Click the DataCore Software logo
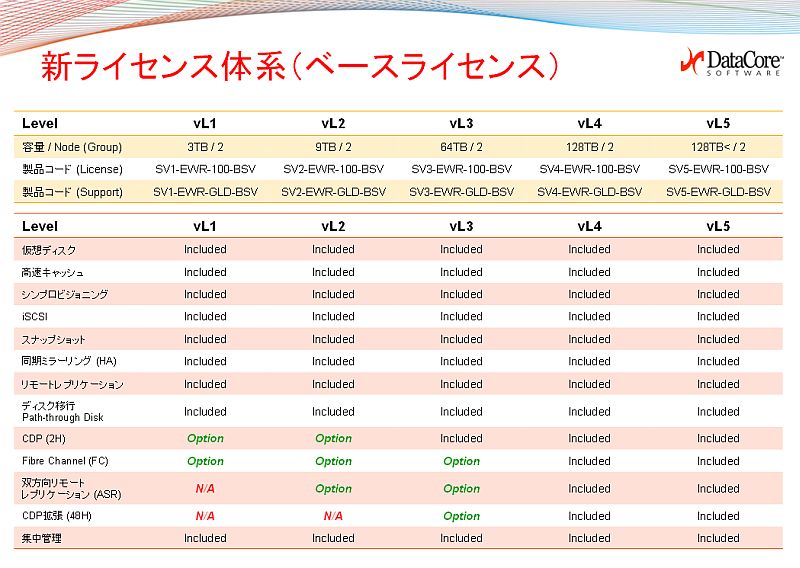This screenshot has width=800, height=568. [x=732, y=62]
